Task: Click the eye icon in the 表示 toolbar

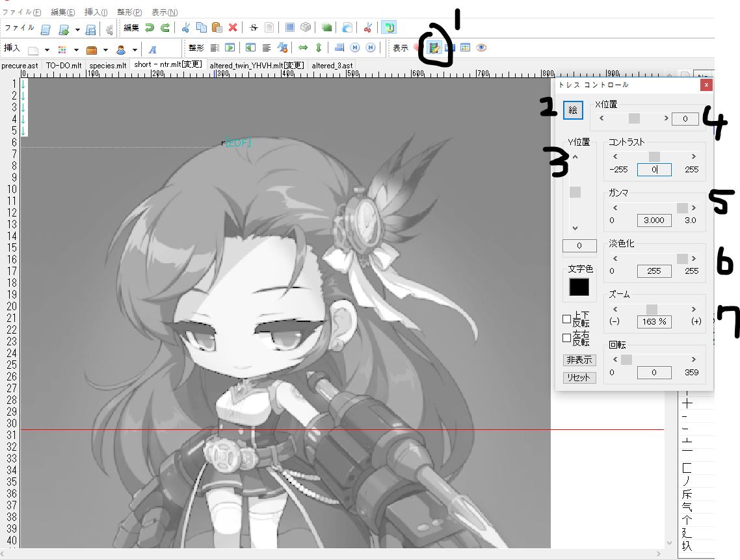Action: pos(481,47)
